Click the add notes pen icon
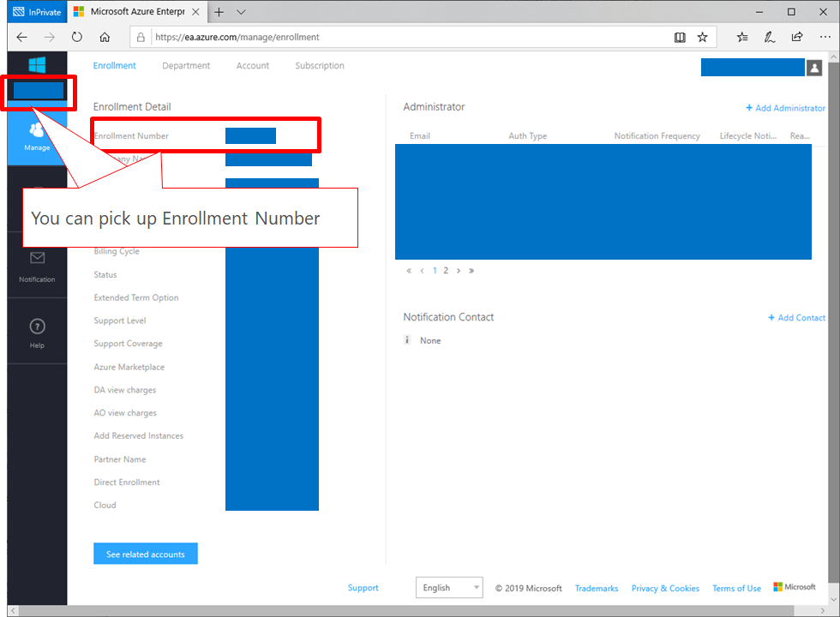 coord(770,37)
